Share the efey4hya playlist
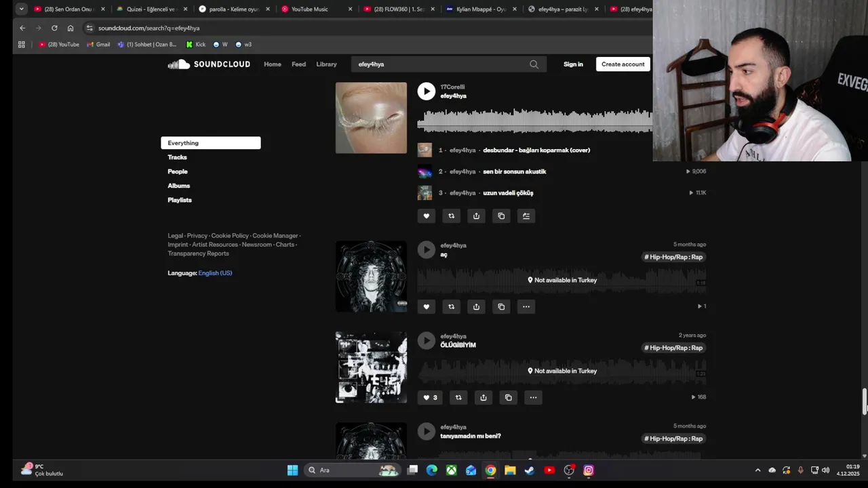868x488 pixels. coord(476,216)
